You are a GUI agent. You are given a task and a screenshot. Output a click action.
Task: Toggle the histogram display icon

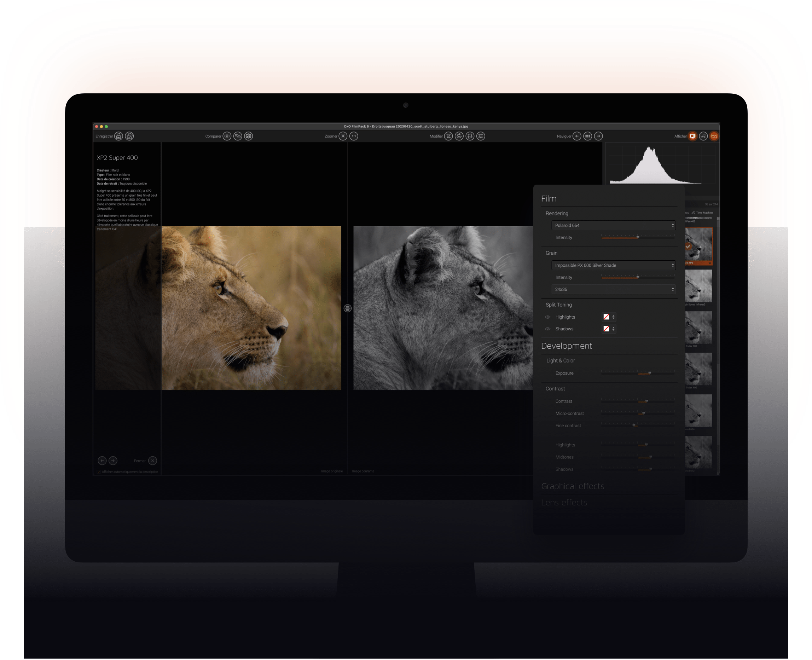pyautogui.click(x=714, y=136)
